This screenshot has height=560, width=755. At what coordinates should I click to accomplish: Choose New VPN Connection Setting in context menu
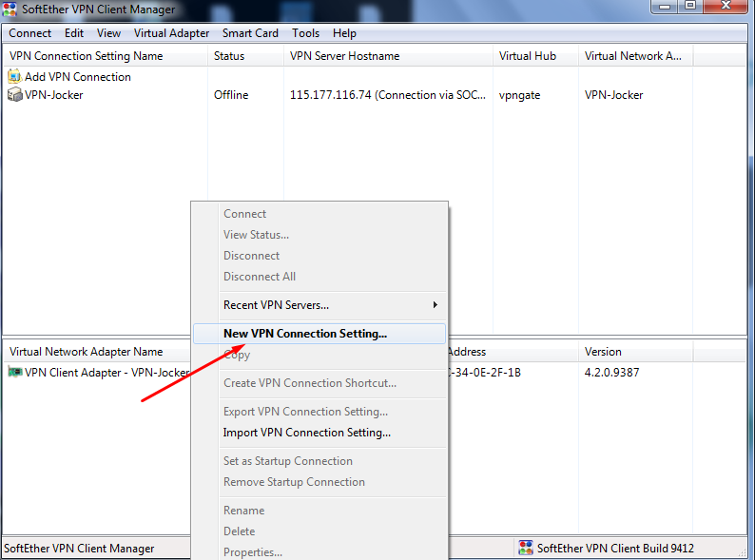click(x=319, y=334)
